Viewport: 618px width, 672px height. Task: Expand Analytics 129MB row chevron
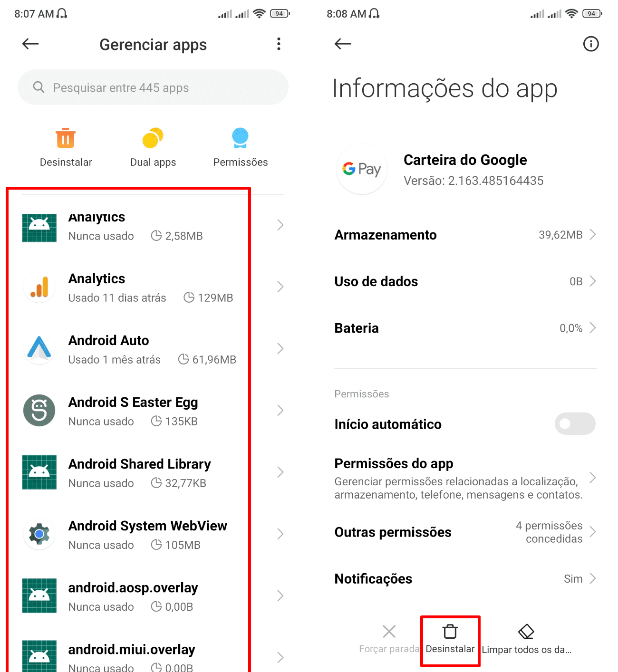tap(280, 287)
